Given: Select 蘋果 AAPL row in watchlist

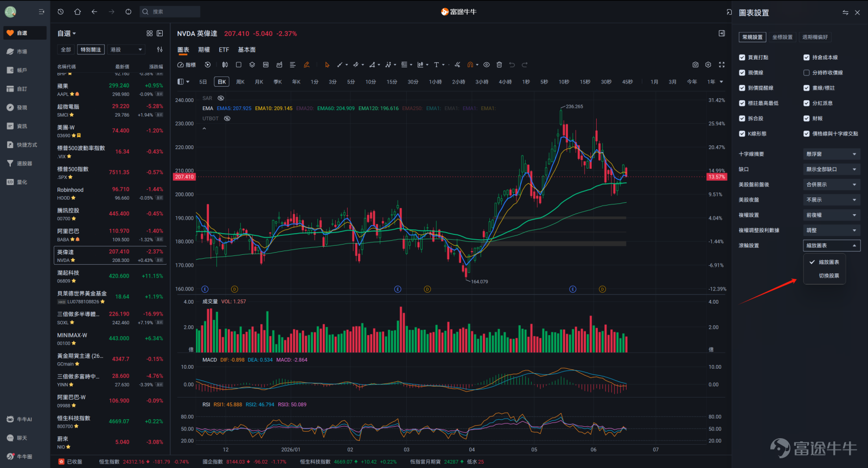Looking at the screenshot, I should coord(111,89).
